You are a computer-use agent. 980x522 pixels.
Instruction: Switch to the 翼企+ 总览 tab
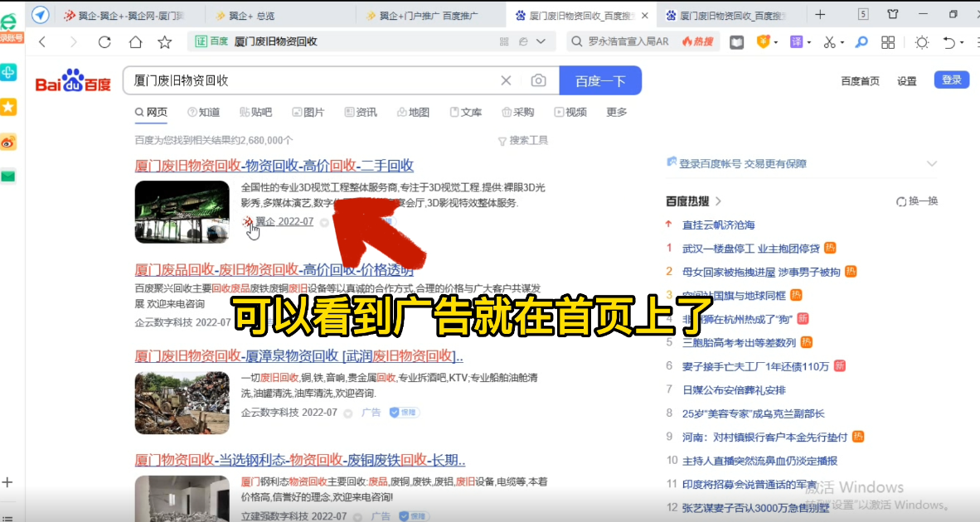(x=279, y=16)
